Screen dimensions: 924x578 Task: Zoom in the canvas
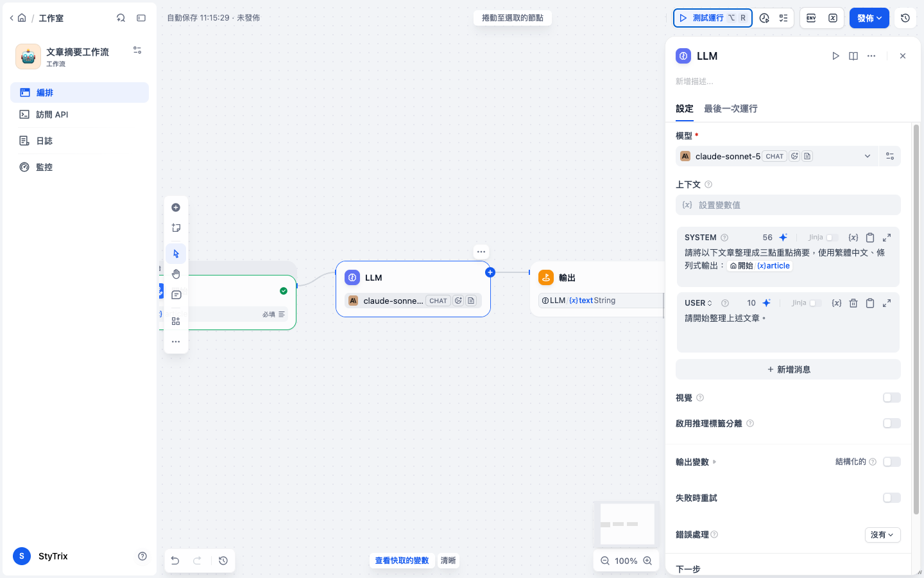pyautogui.click(x=647, y=561)
